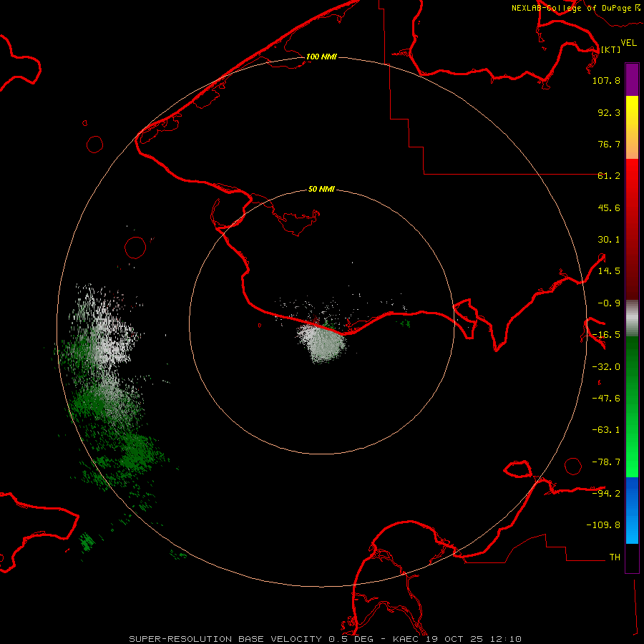Click the -78.7 legend value
This screenshot has height=644, width=644.
[606, 462]
